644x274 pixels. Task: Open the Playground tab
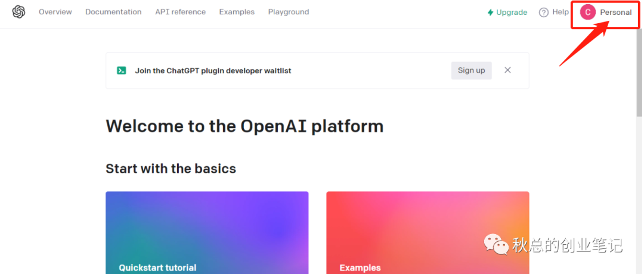point(288,12)
